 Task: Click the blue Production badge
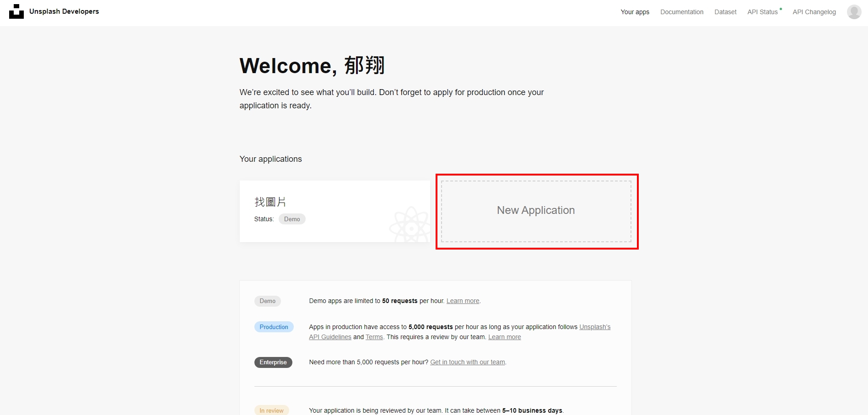coord(274,327)
